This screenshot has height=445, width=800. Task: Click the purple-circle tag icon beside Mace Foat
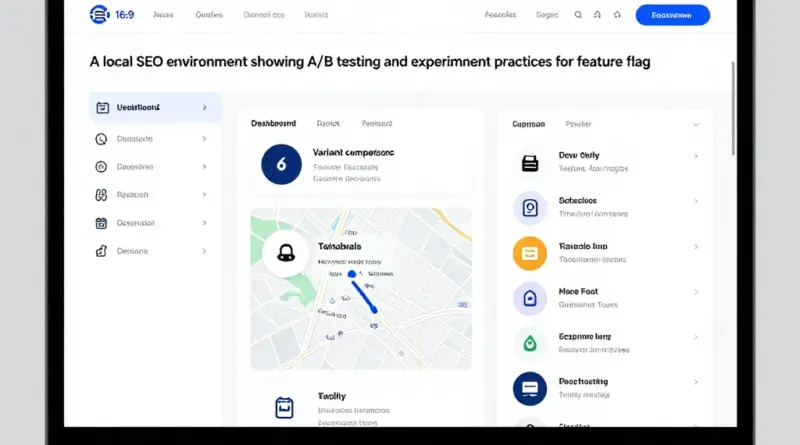tap(530, 298)
